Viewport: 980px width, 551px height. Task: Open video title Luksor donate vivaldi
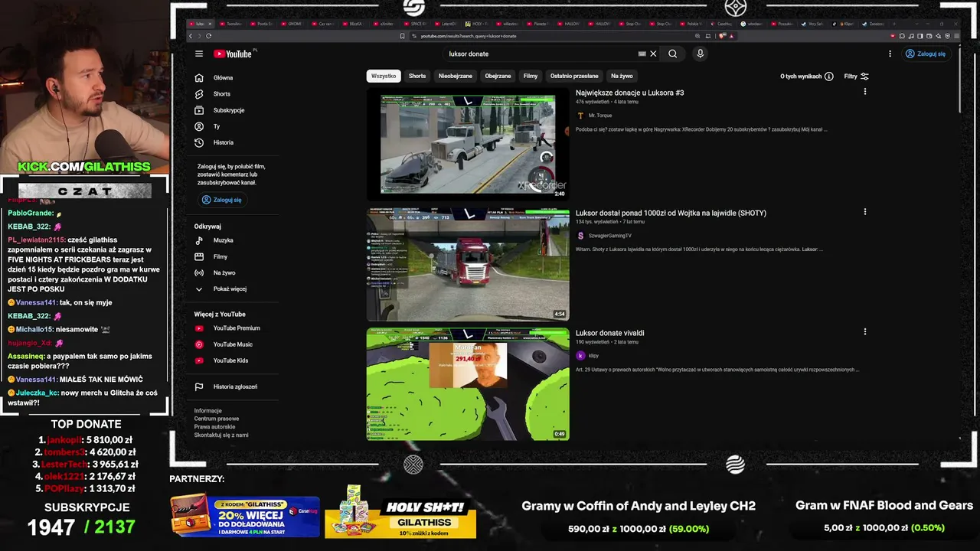pyautogui.click(x=610, y=333)
